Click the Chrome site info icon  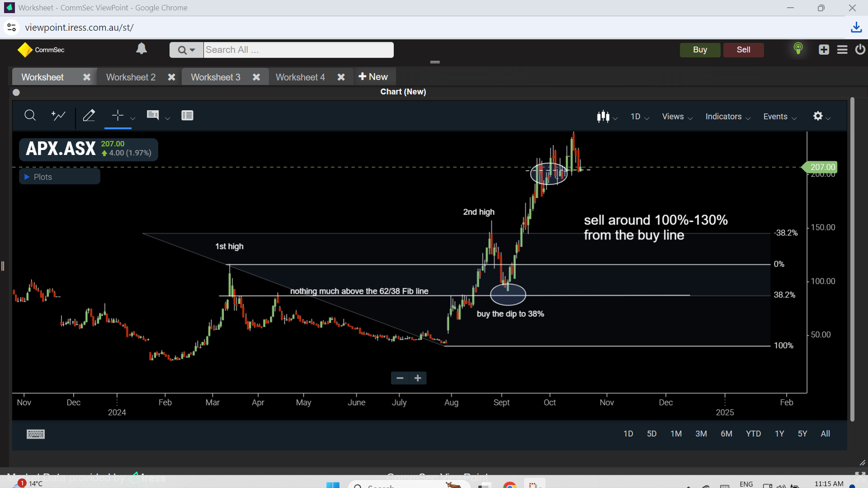click(12, 28)
